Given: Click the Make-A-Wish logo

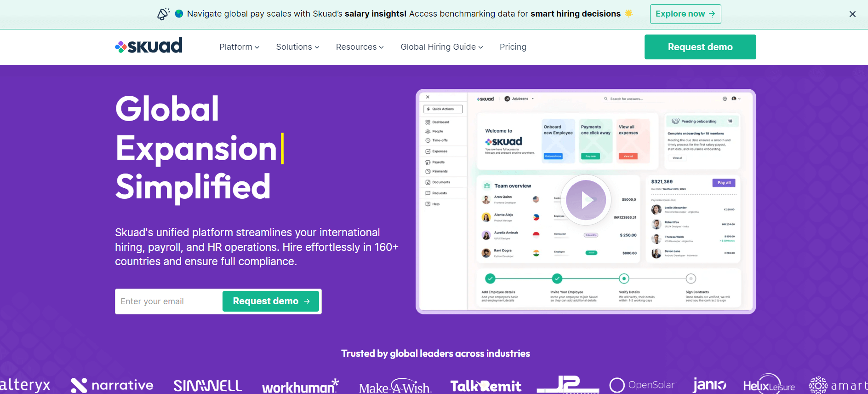Looking at the screenshot, I should pos(395,387).
